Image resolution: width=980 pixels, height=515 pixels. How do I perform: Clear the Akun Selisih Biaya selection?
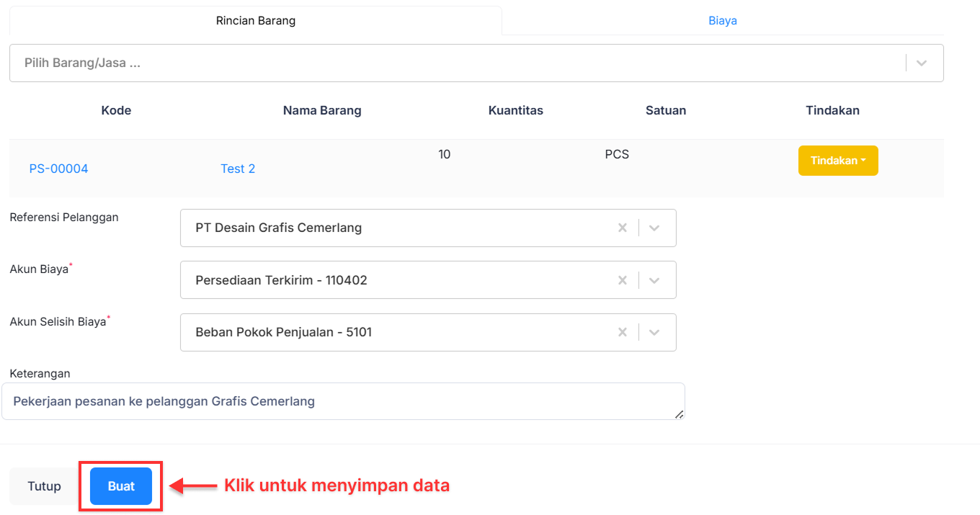623,332
